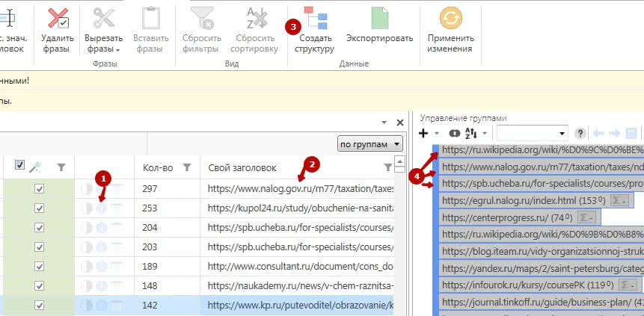
Task: Click the Вставить фразы clipboard icon
Action: tap(151, 19)
